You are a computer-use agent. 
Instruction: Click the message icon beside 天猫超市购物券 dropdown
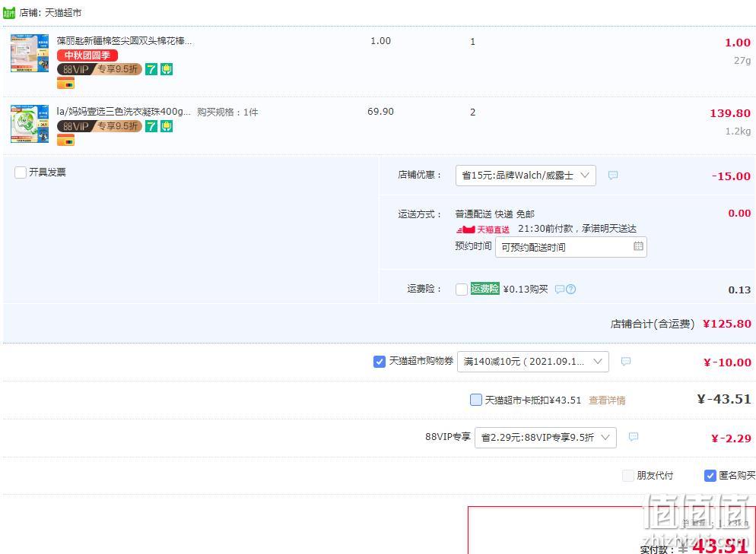[626, 361]
